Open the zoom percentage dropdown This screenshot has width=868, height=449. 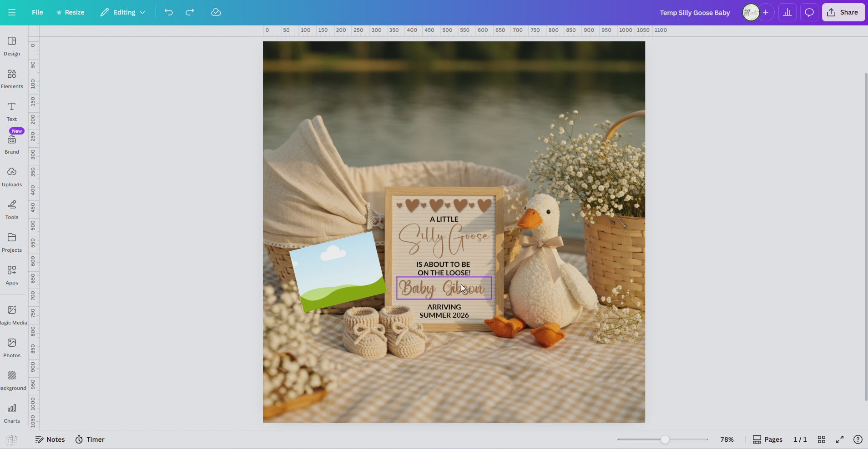pyautogui.click(x=727, y=439)
